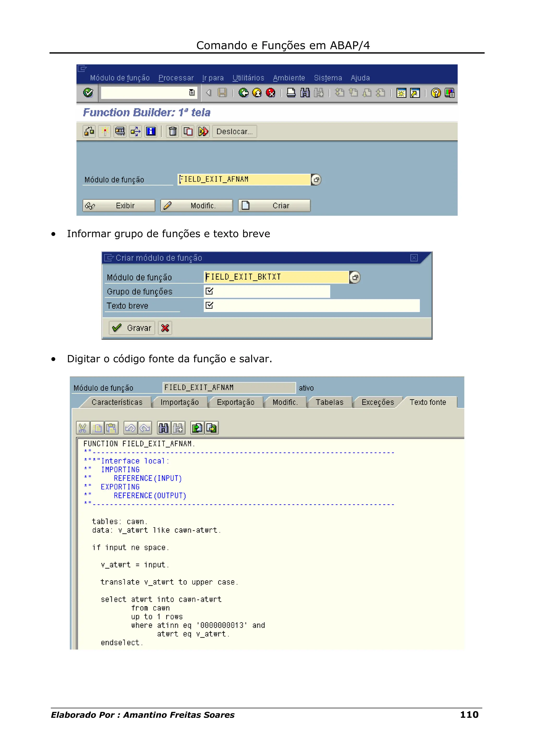Image resolution: width=534 pixels, height=756 pixels.
Task: Click the Paste clipboard icon in editor
Action: click(x=112, y=428)
